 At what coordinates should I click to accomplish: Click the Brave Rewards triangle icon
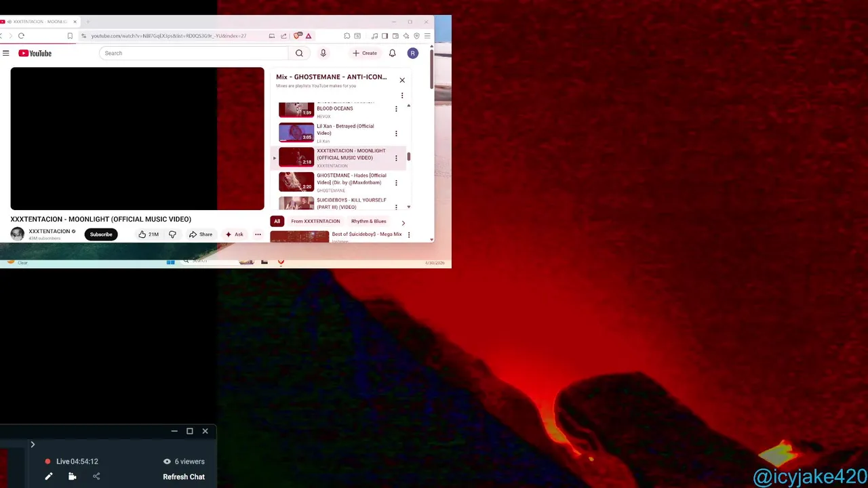308,36
